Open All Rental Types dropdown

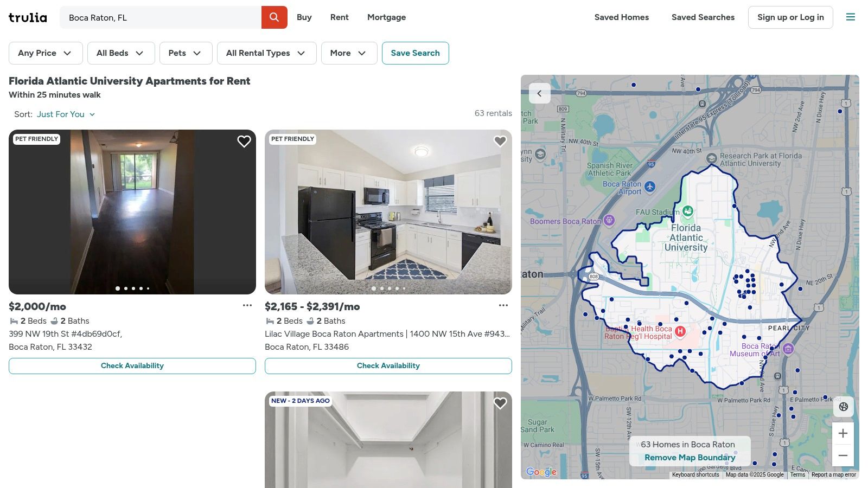266,53
